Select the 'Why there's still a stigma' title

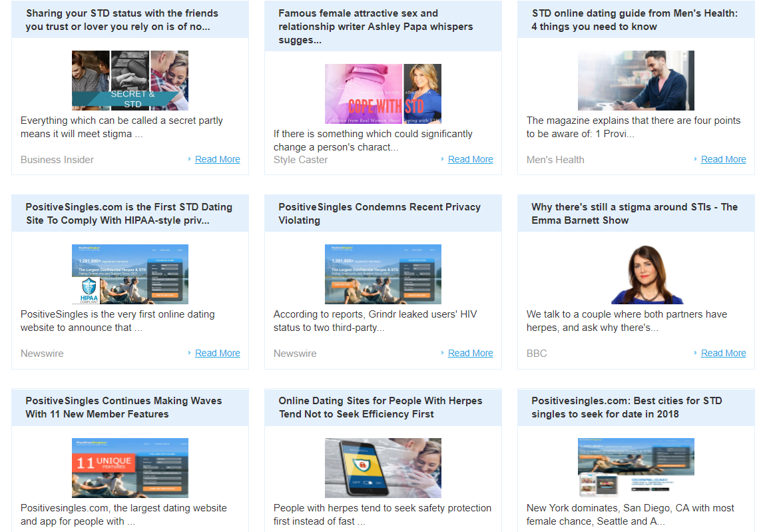[635, 214]
